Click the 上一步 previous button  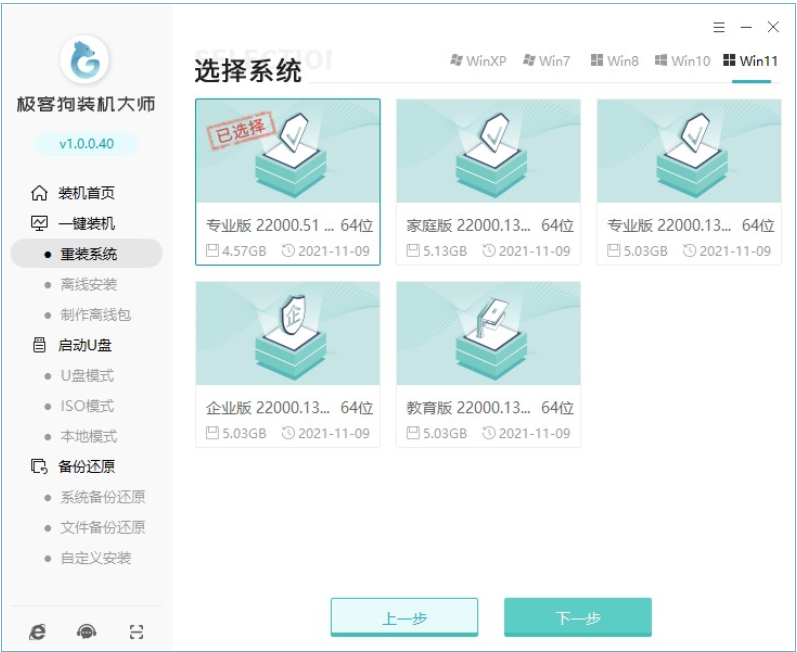click(404, 618)
